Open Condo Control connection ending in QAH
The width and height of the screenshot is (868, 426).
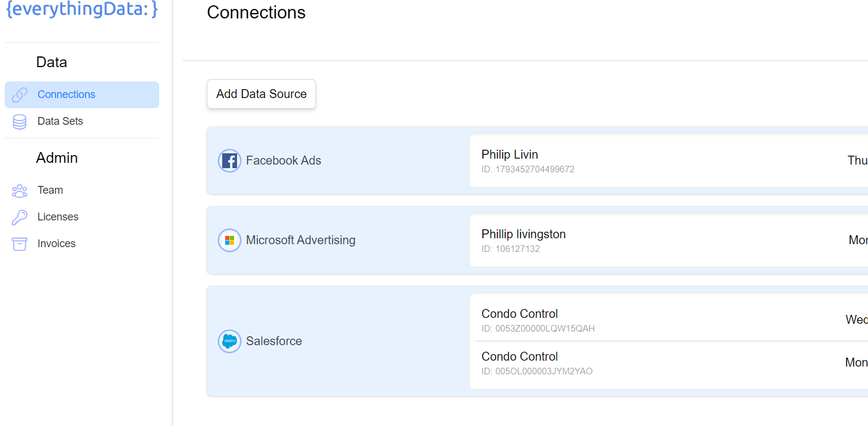coord(520,314)
